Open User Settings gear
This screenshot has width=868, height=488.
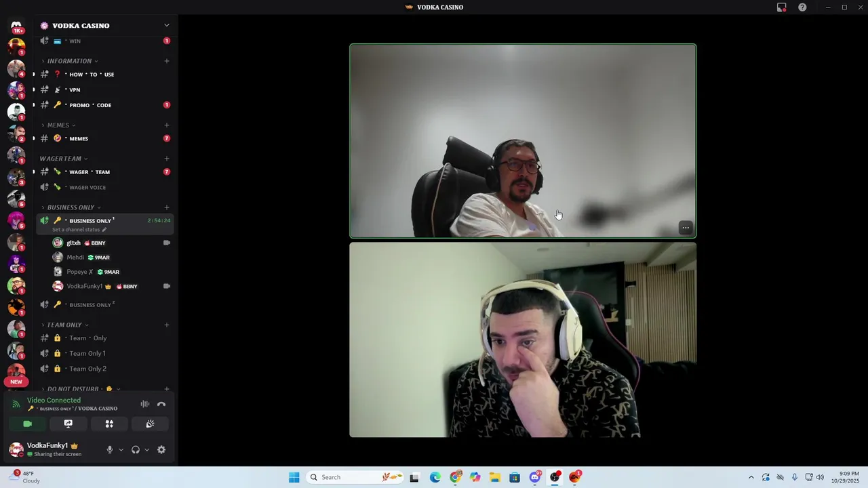coord(161,449)
